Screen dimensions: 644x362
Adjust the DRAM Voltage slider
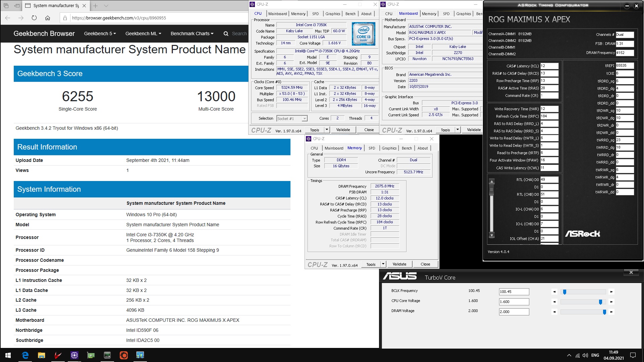[x=604, y=312]
